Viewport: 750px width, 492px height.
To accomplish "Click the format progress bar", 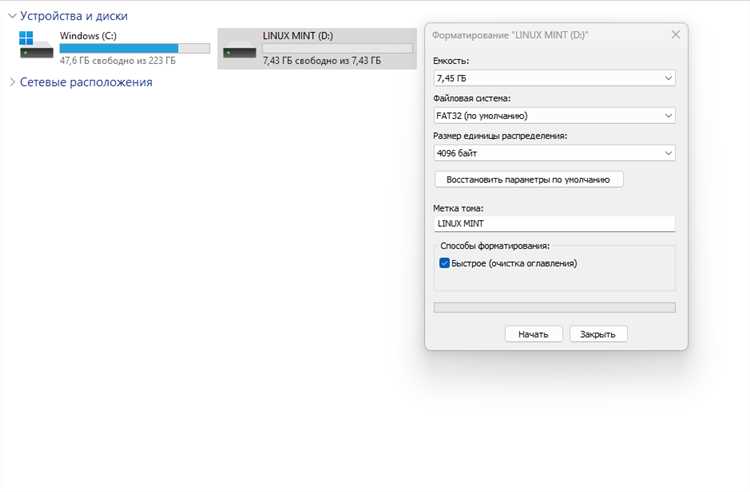I will (554, 307).
